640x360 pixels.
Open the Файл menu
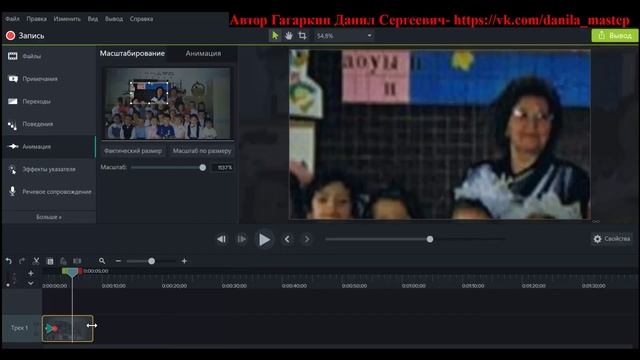pyautogui.click(x=12, y=19)
